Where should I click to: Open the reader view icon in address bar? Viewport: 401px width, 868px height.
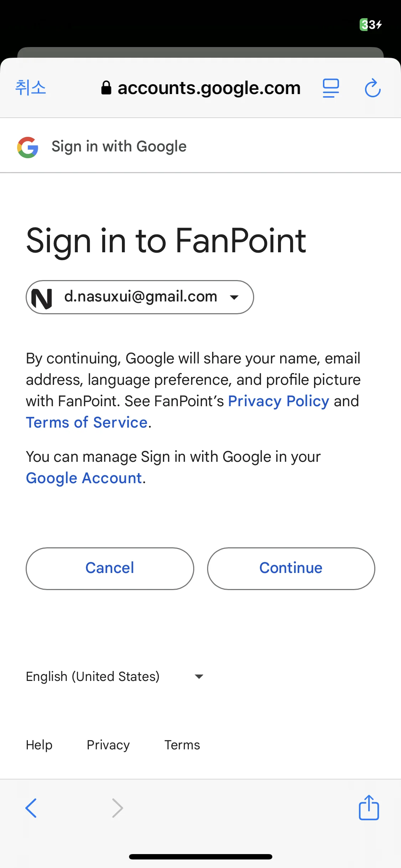coord(331,88)
